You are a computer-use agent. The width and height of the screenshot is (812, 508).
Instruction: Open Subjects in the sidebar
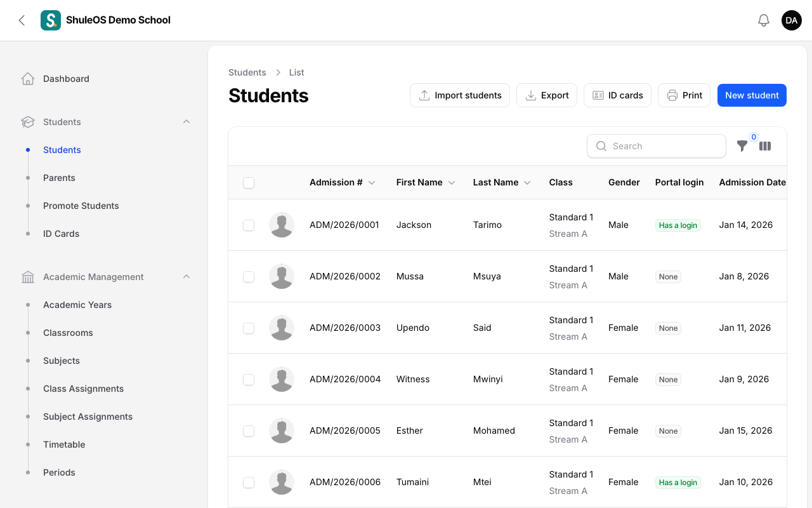62,361
